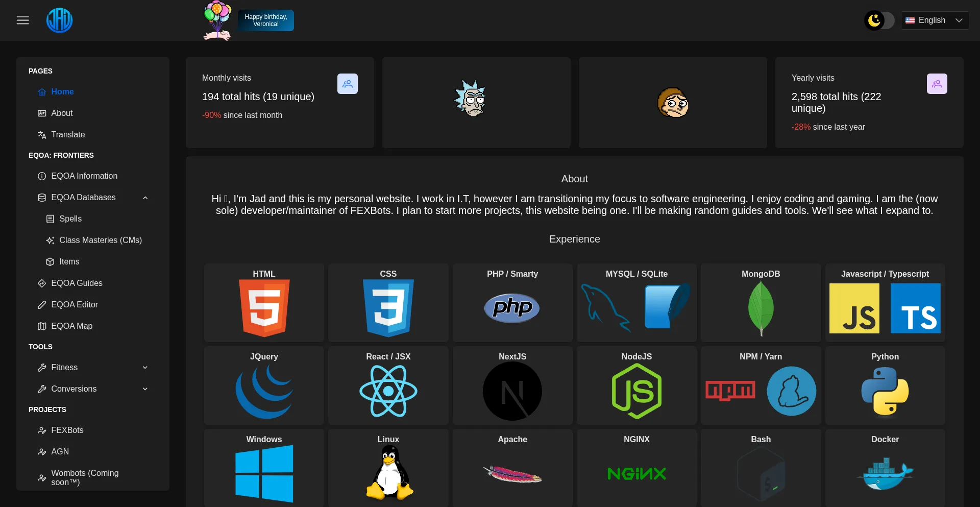Click the '2,598 total hits (222 unique)' text
This screenshot has height=507, width=980.
tap(837, 102)
